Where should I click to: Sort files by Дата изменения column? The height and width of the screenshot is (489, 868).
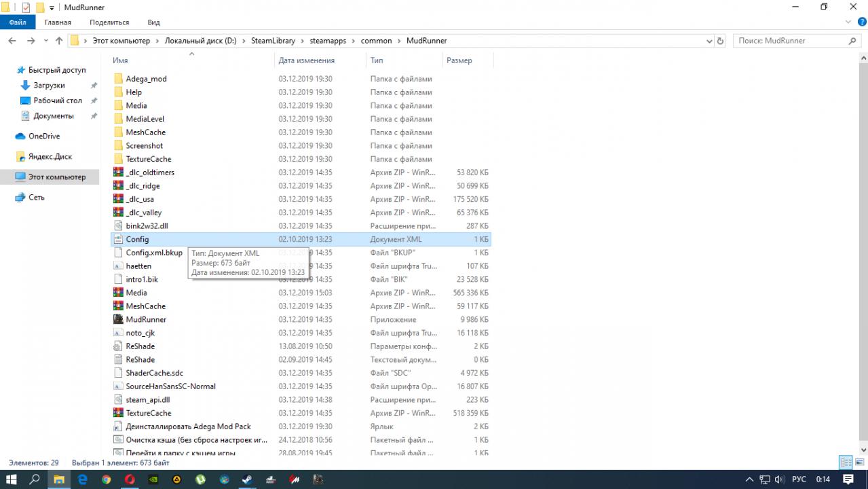[x=306, y=60]
